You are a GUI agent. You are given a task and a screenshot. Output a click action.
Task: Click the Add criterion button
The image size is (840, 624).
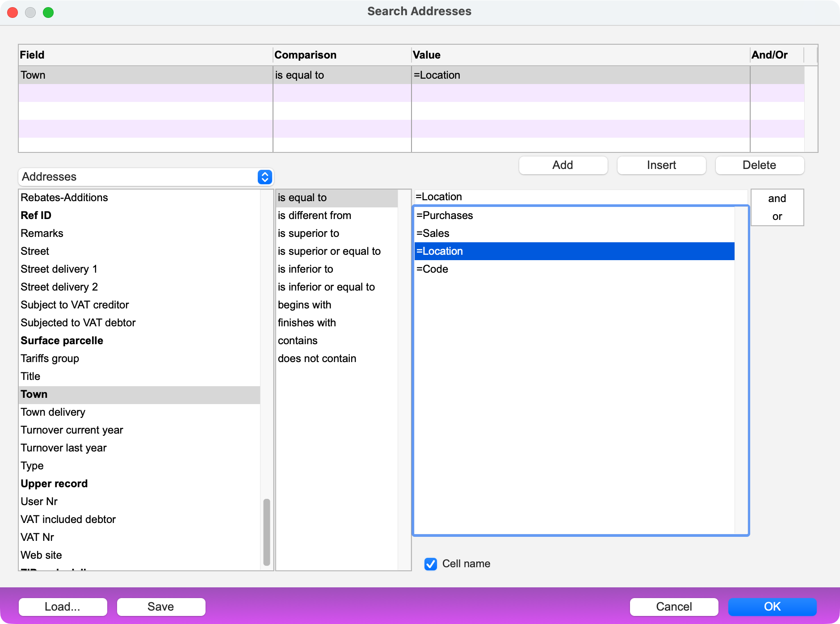(563, 165)
